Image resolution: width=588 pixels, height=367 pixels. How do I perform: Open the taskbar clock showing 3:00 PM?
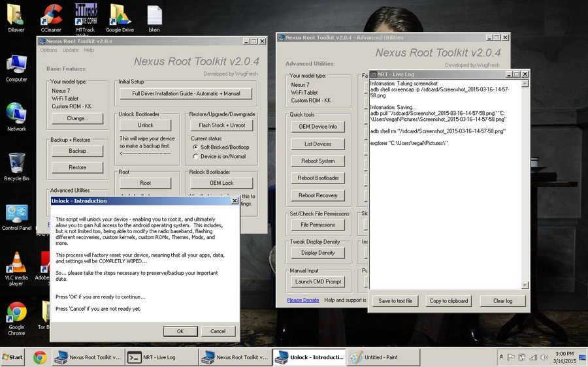564,357
